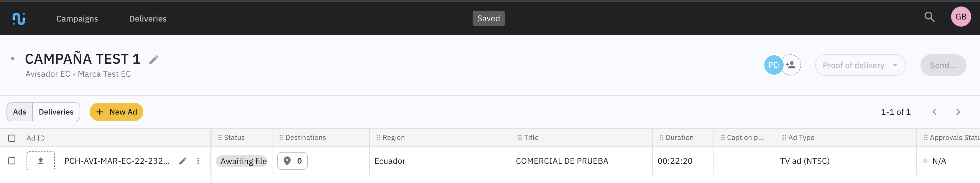Open the search magnifier icon
Viewport: 980px width, 183px height.
click(x=929, y=17)
